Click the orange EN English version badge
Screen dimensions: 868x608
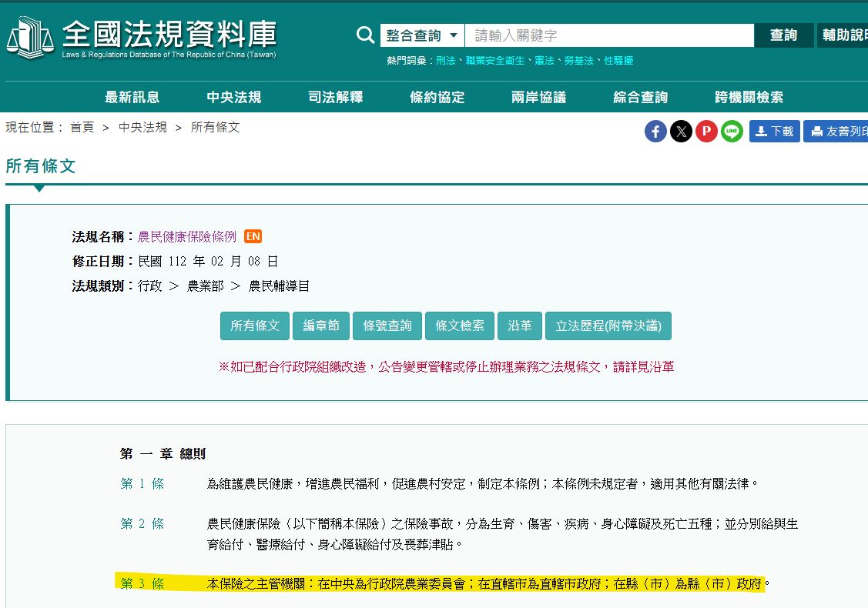pos(253,236)
